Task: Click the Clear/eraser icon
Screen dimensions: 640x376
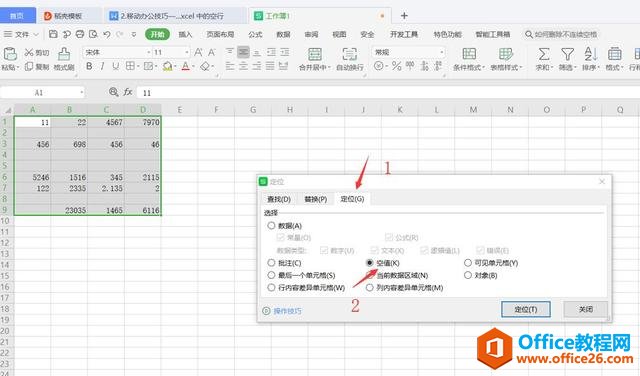Action: (205, 66)
